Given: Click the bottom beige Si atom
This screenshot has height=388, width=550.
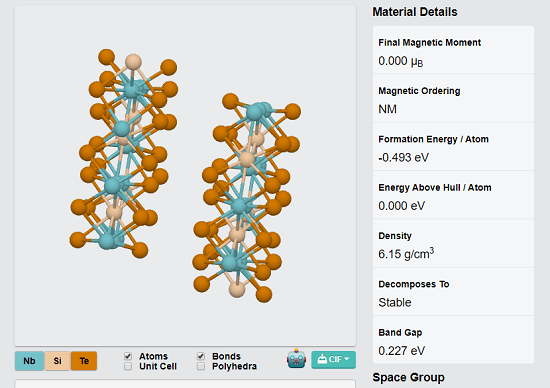Looking at the screenshot, I should pyautogui.click(x=237, y=290).
